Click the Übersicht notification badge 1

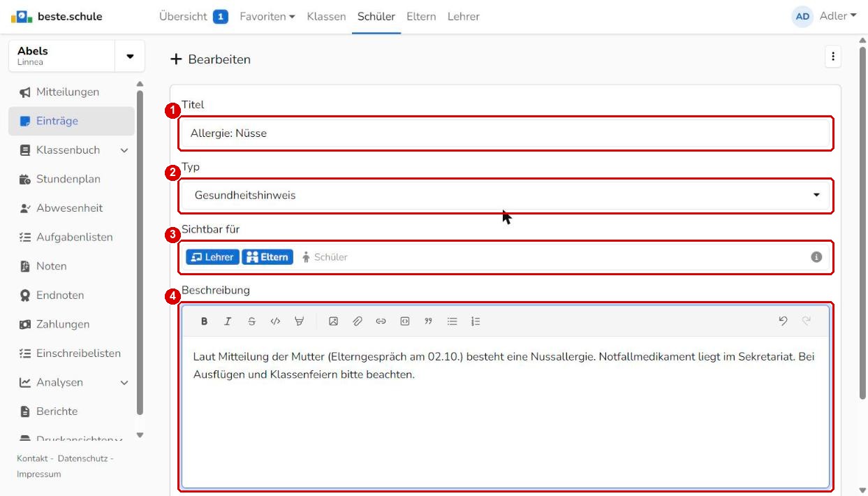point(221,16)
